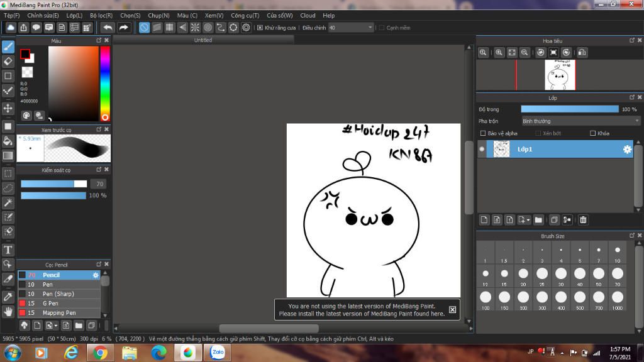Open Pha trộn blend mode dropdown
Image resolution: width=644 pixels, height=362 pixels.
coord(580,121)
